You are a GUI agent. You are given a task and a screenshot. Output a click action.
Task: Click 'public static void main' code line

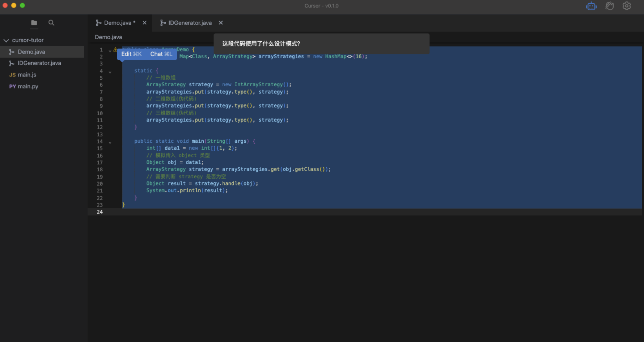[195, 141]
